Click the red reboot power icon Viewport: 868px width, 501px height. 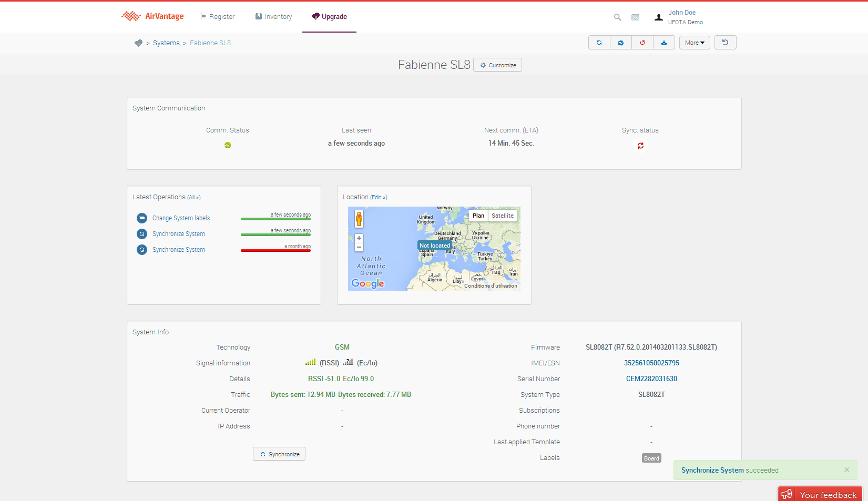point(642,43)
